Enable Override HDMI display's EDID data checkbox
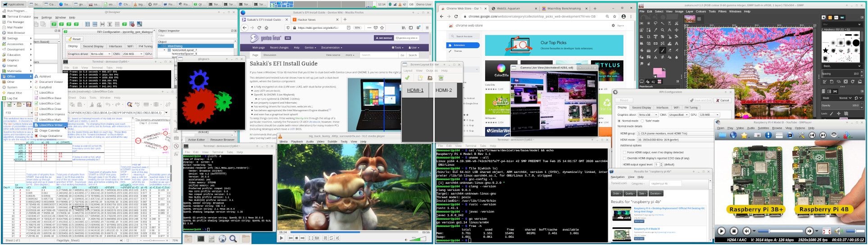The height and width of the screenshot is (245, 868). (x=624, y=158)
